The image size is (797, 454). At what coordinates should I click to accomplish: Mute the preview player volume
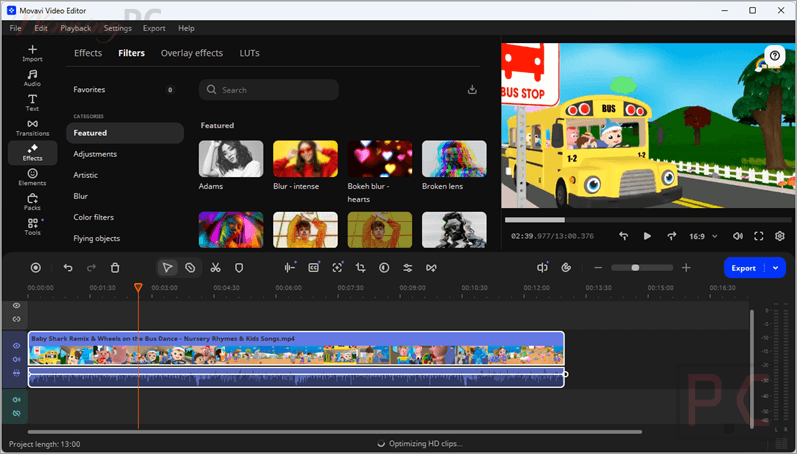tap(738, 236)
